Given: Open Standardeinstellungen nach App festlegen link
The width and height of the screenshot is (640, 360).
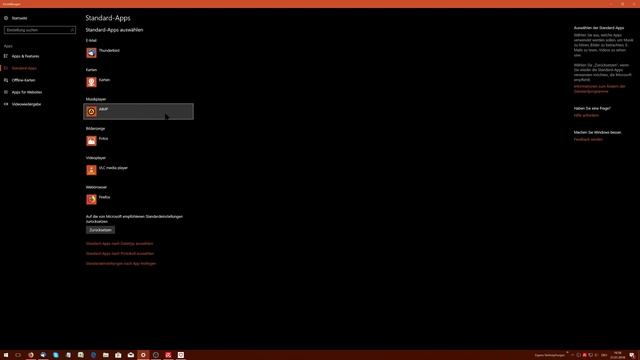Looking at the screenshot, I should [x=121, y=264].
